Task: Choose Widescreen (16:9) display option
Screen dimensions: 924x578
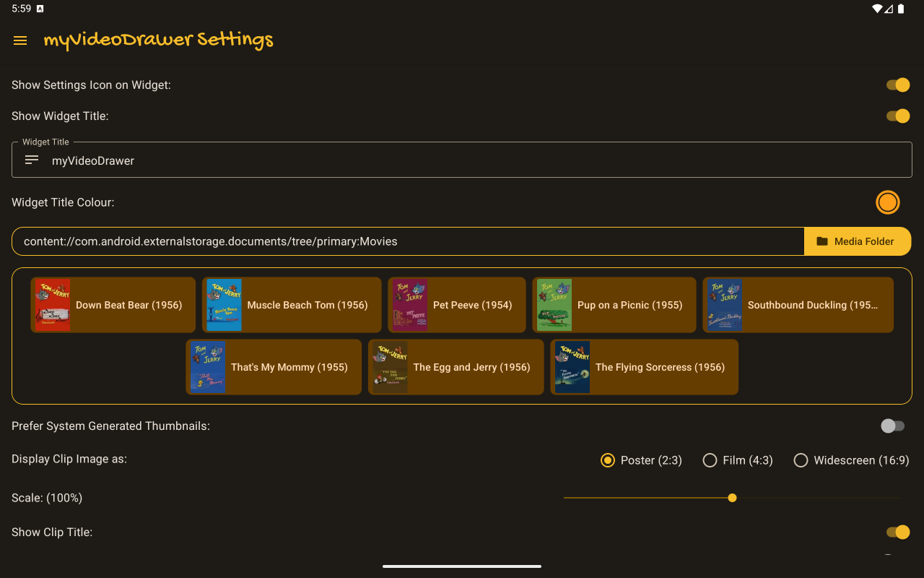Action: pos(801,460)
